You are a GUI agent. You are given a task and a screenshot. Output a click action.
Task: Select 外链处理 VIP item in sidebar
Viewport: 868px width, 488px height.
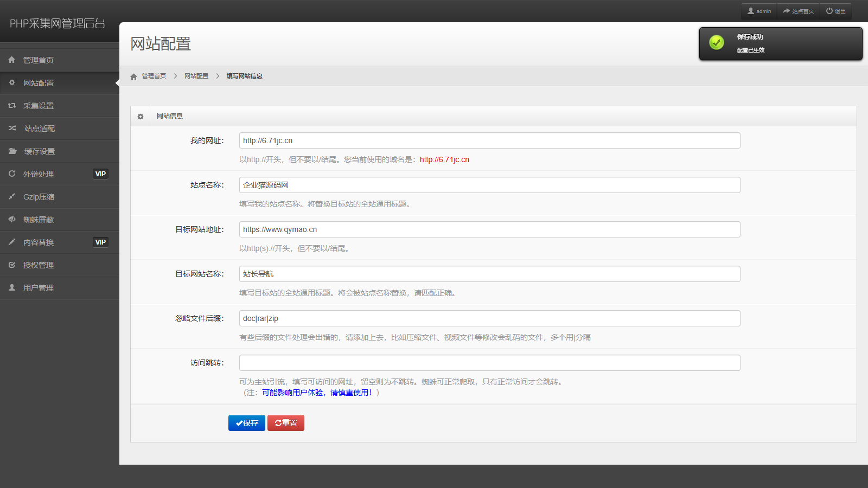tap(39, 174)
